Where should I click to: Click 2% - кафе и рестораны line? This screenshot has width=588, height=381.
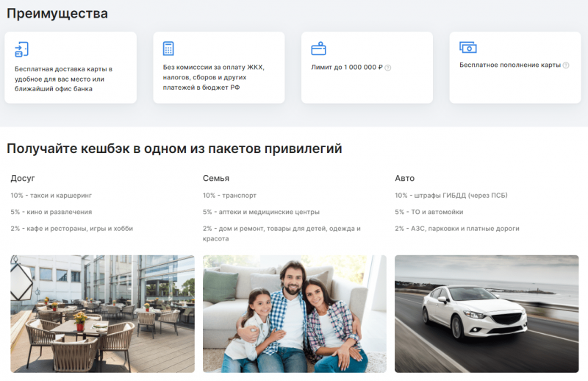point(71,228)
